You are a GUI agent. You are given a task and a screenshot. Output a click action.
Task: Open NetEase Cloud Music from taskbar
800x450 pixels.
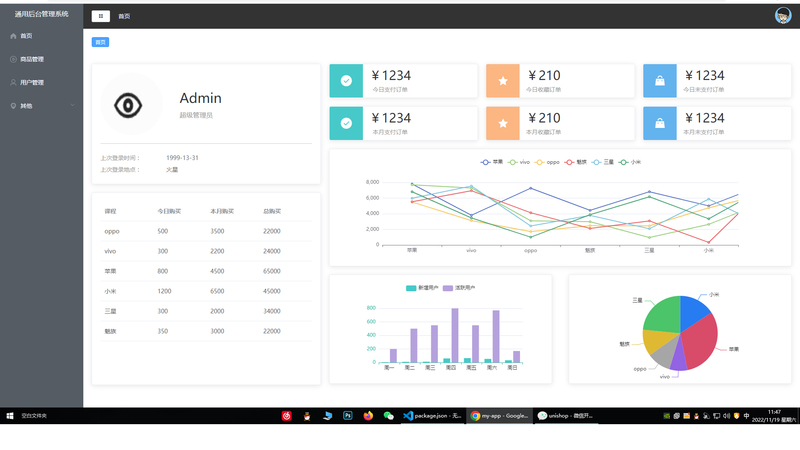pos(287,416)
